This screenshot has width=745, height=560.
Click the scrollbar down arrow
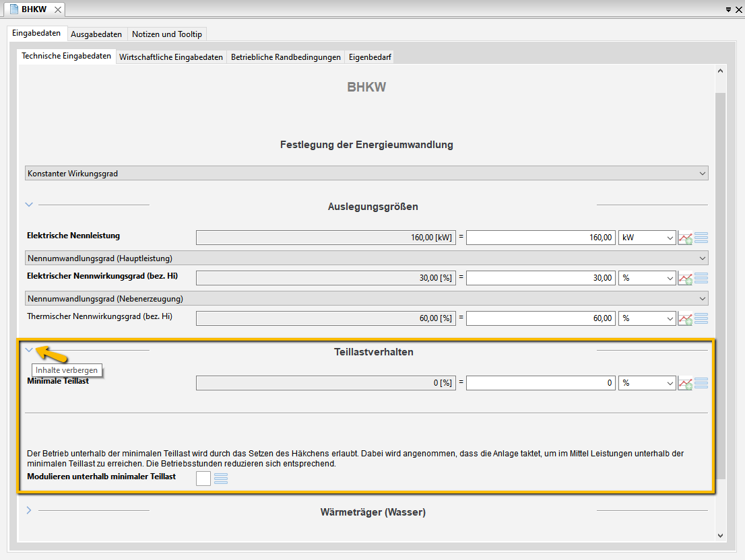pyautogui.click(x=720, y=535)
